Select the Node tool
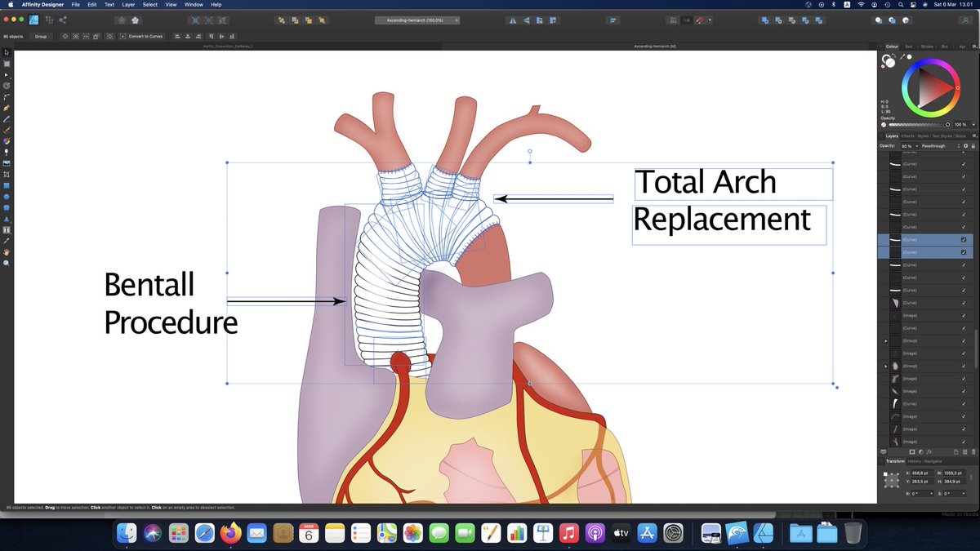The height and width of the screenshot is (551, 980). 7,74
